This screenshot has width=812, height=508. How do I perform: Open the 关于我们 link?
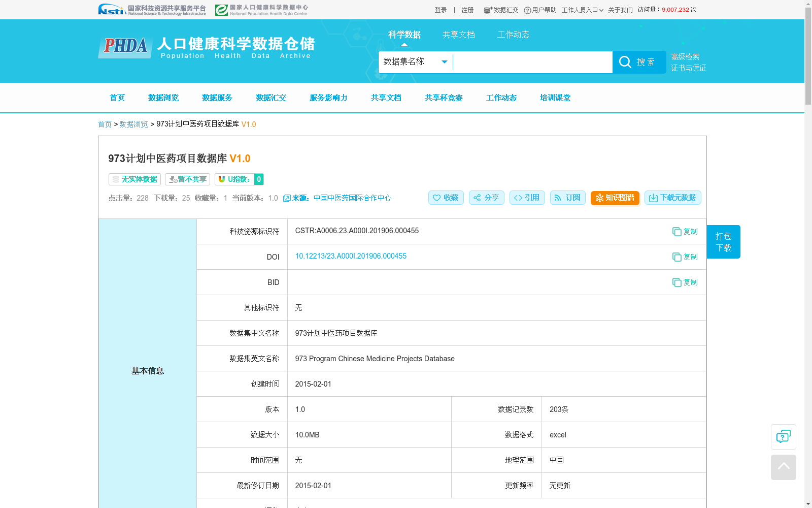(x=620, y=10)
